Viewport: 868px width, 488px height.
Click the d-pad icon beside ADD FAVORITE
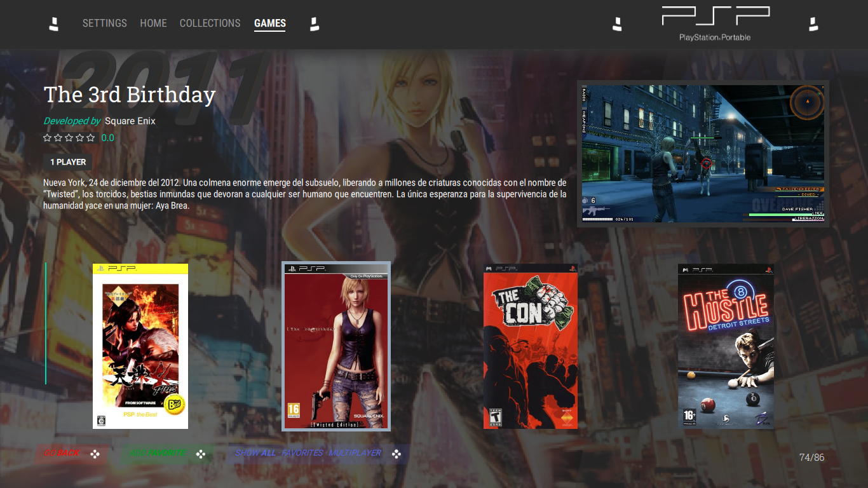click(200, 454)
